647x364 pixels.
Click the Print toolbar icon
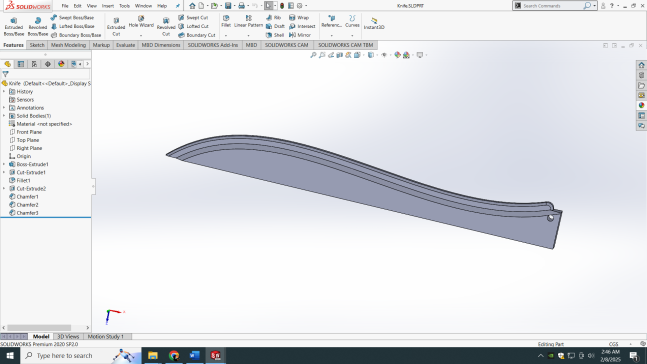(241, 6)
